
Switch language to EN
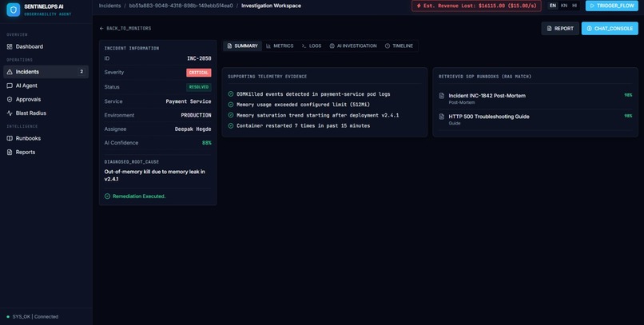(553, 6)
